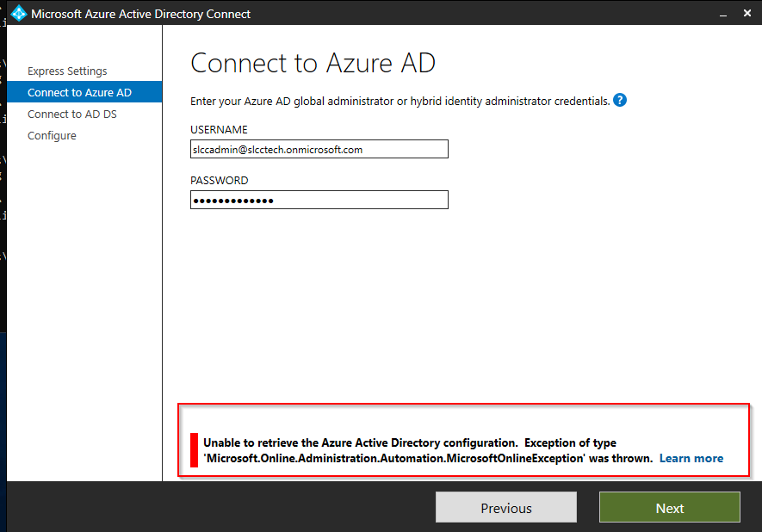Minimize the Azure AD Connect window

click(x=723, y=14)
